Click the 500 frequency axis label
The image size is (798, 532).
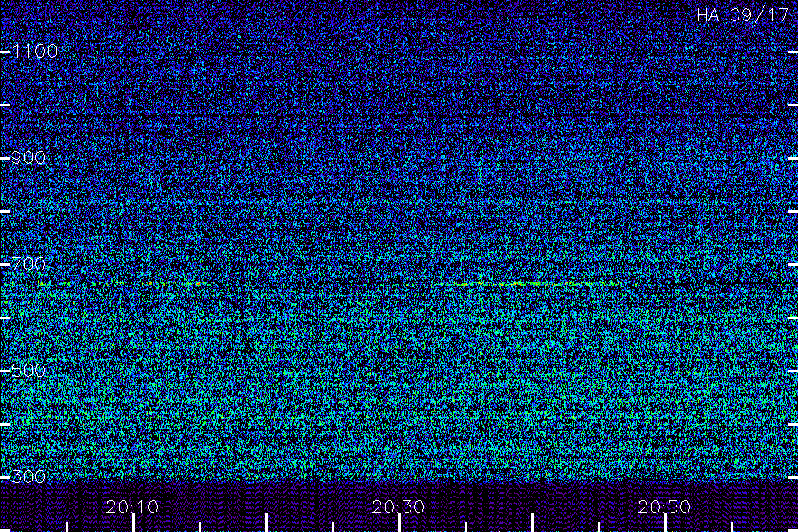[28, 370]
